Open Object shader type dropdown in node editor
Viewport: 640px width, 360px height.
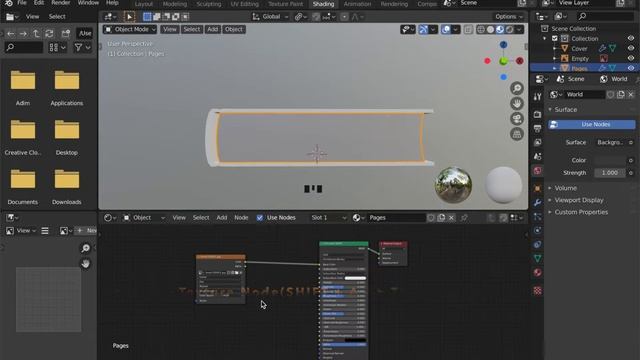pyautogui.click(x=144, y=218)
